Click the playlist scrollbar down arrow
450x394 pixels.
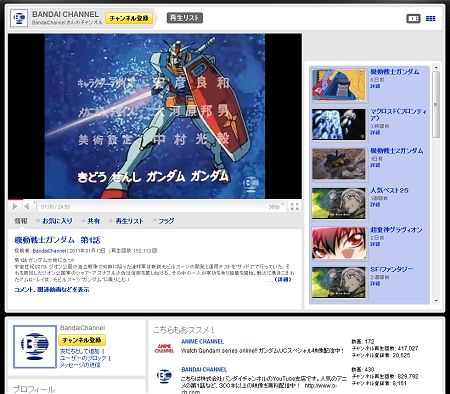point(436,300)
